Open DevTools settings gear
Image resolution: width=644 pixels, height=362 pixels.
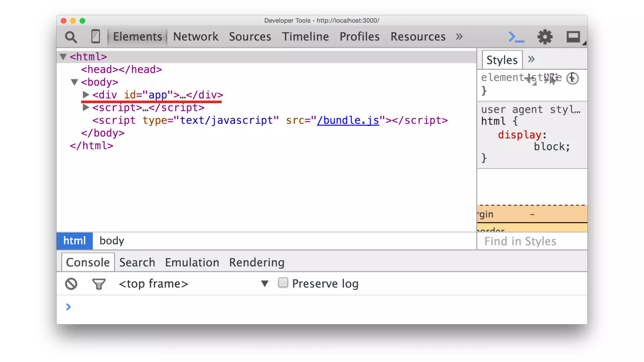(x=545, y=37)
